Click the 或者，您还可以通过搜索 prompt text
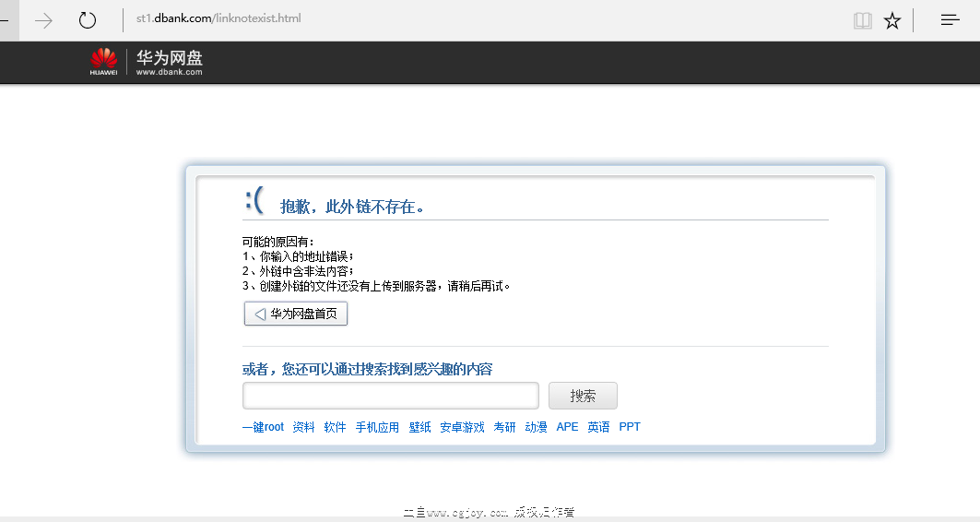 tap(368, 370)
